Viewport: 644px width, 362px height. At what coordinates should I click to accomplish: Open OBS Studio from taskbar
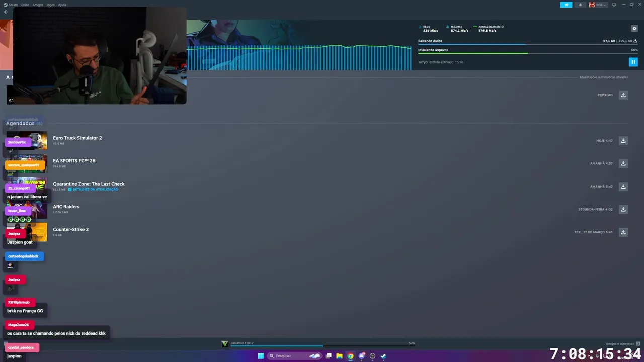coord(372,356)
